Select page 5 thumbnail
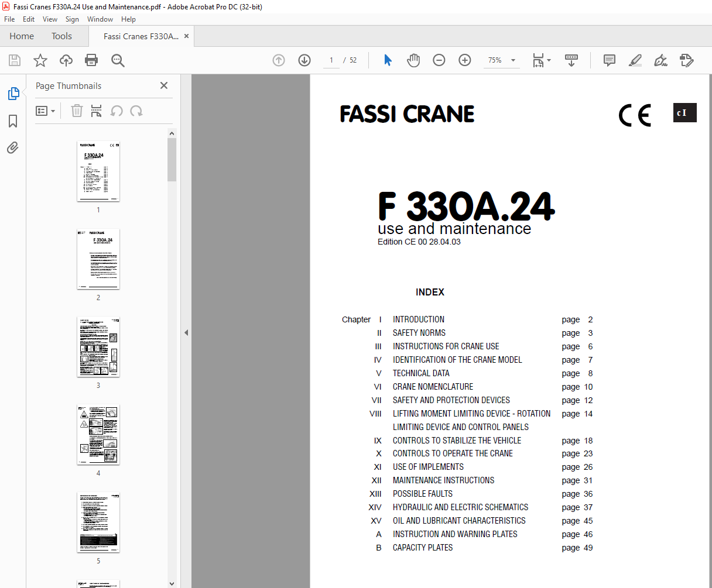 [x=98, y=522]
